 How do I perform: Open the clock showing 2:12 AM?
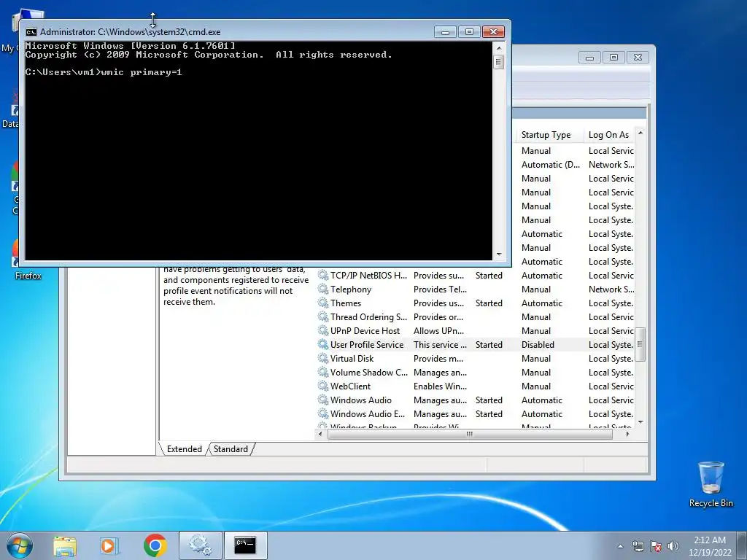(710, 546)
